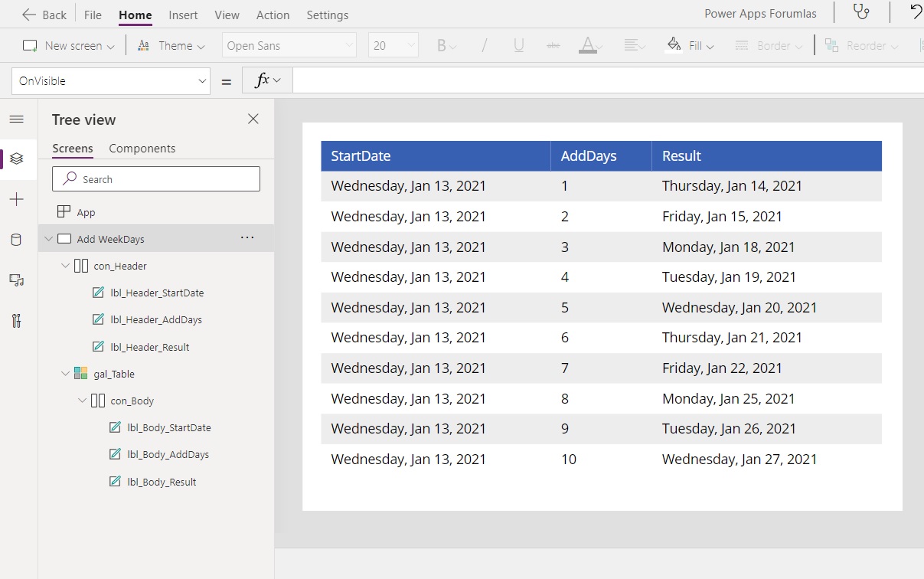Open the Font color picker
924x579 pixels.
[589, 45]
